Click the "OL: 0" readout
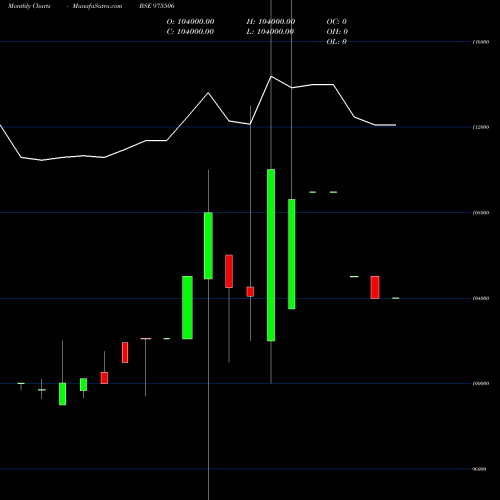This screenshot has height=500, width=500. [x=337, y=42]
